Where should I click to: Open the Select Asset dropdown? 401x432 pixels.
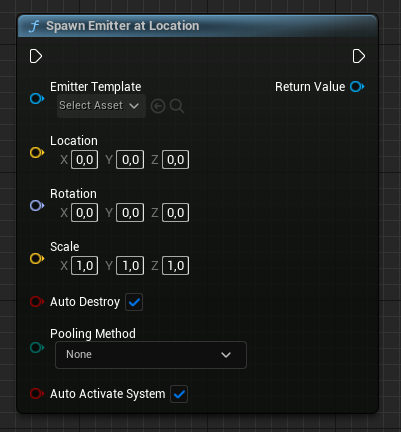(x=101, y=106)
